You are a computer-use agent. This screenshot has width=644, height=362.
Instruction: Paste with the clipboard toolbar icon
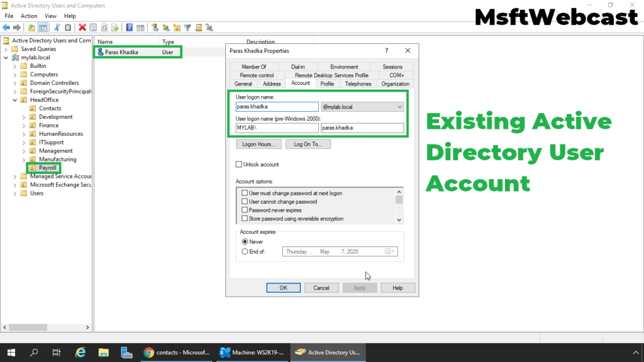click(68, 28)
